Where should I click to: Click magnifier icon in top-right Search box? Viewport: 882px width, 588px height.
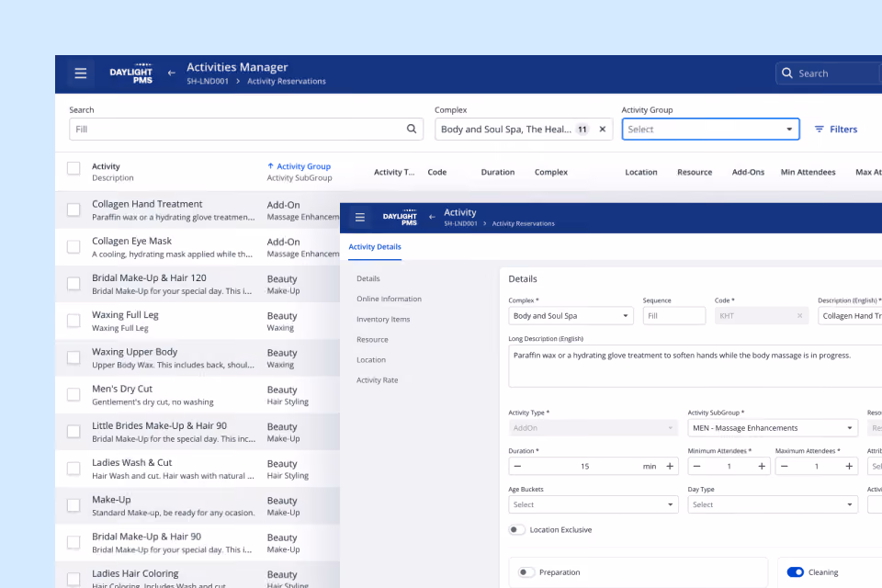(x=787, y=73)
